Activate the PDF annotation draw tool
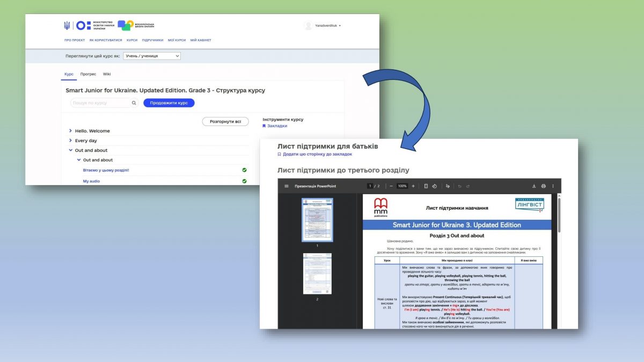 click(x=448, y=186)
